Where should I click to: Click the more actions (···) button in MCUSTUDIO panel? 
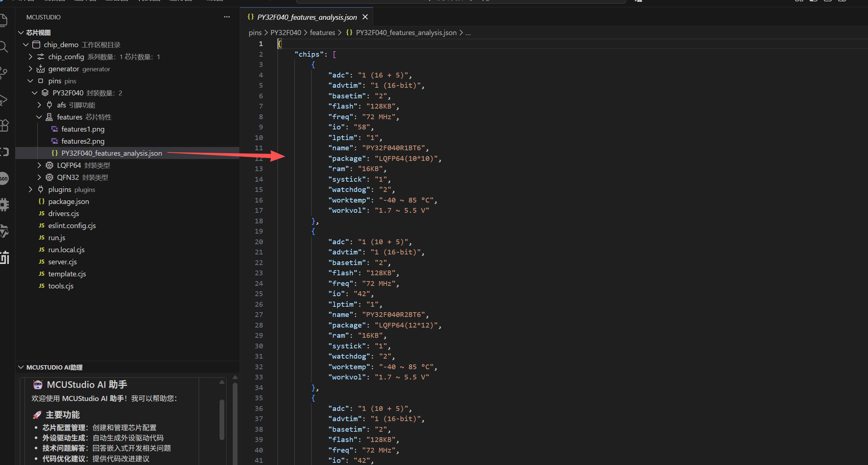tap(227, 17)
